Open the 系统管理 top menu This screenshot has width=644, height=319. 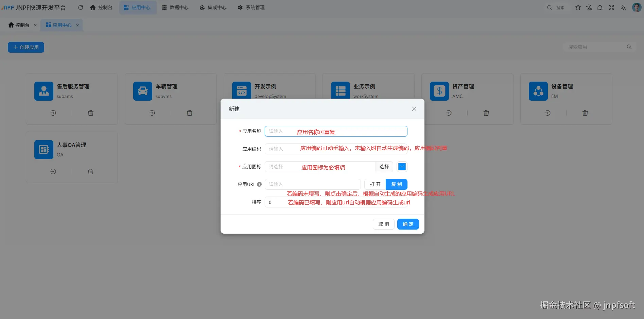point(251,7)
